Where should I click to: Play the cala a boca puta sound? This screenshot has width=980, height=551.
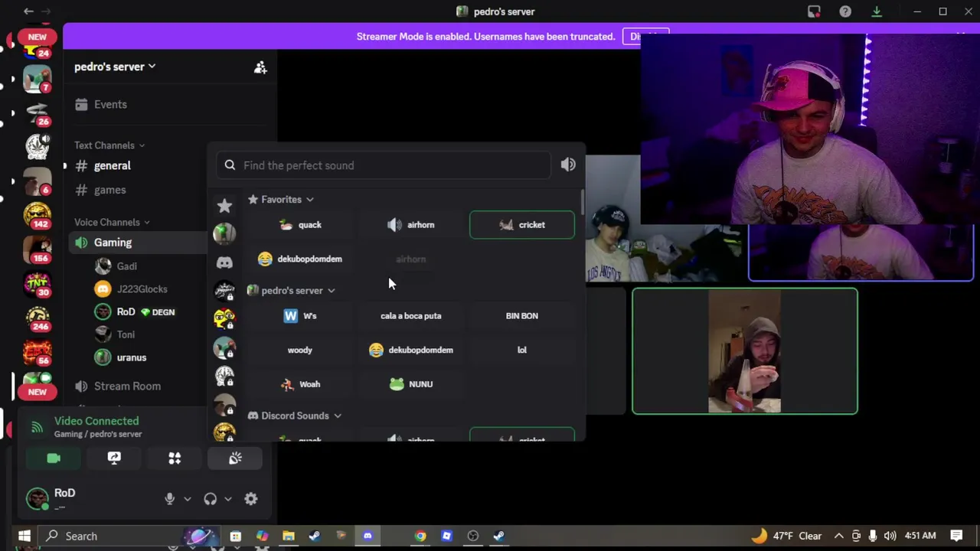click(x=411, y=316)
